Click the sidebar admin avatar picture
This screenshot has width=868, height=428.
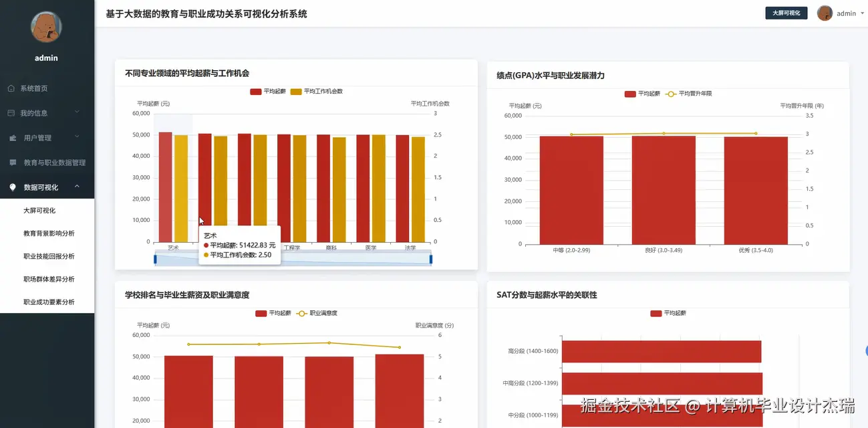pos(46,27)
